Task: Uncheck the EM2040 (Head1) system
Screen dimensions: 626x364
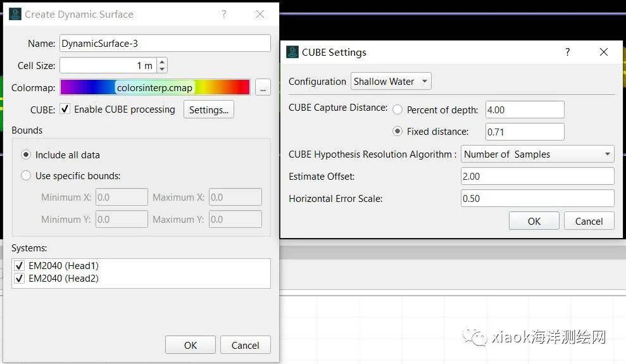Action: tap(19, 266)
